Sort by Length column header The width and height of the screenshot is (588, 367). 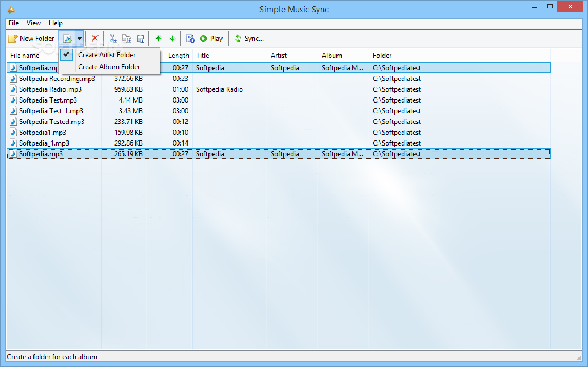[178, 56]
